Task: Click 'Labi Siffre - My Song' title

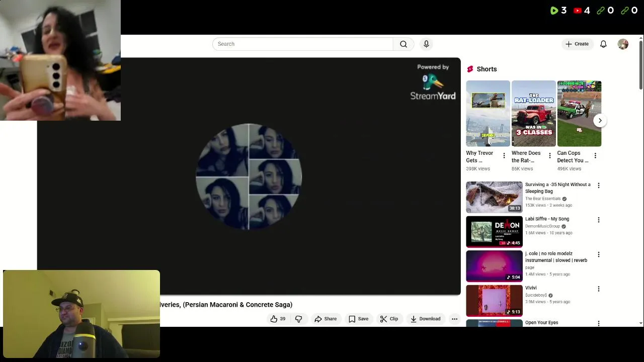Action: 547,219
